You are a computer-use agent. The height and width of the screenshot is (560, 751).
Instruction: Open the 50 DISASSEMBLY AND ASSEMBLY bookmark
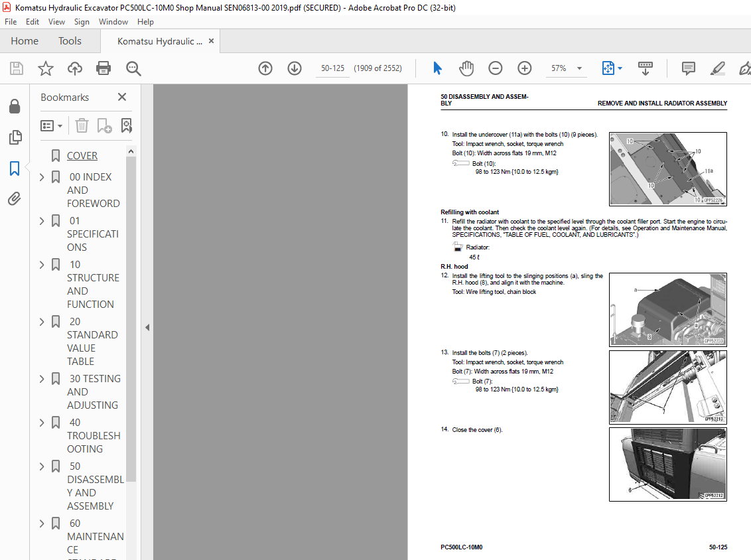tap(95, 486)
